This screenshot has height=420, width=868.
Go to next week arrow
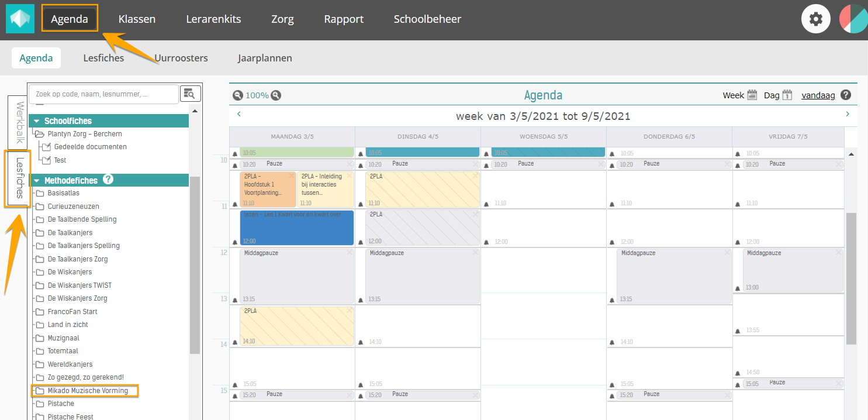click(848, 114)
